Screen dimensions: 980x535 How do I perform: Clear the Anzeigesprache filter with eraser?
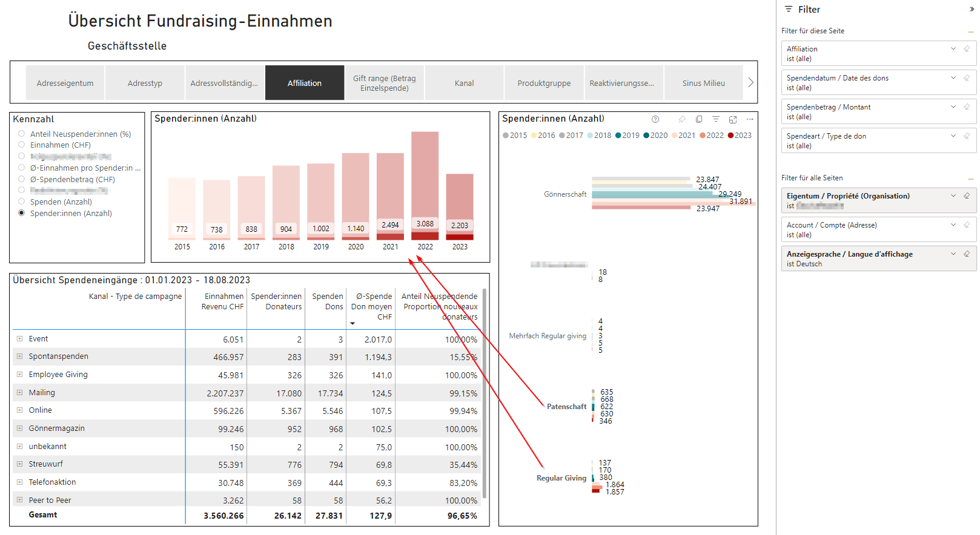[x=967, y=254]
